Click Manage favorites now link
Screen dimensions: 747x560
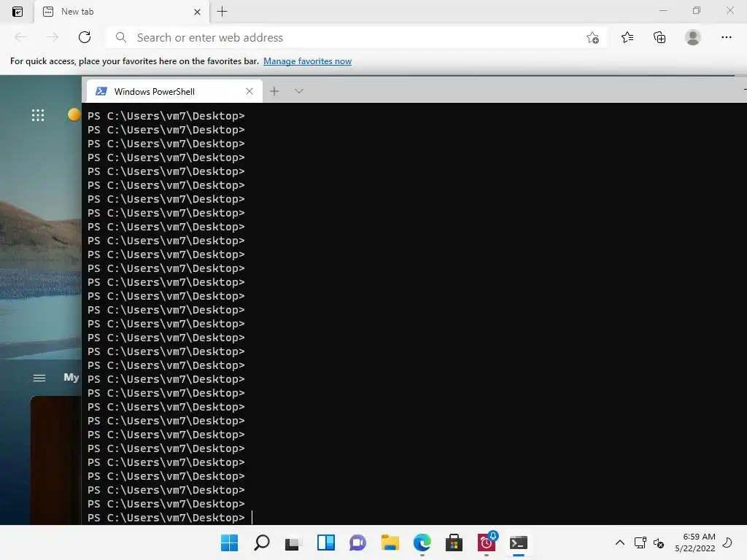pos(307,61)
